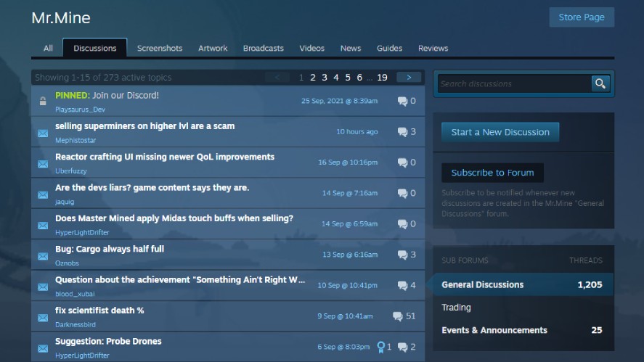Click author name Playsaurus_Dev
The height and width of the screenshot is (362, 644).
[x=80, y=110]
